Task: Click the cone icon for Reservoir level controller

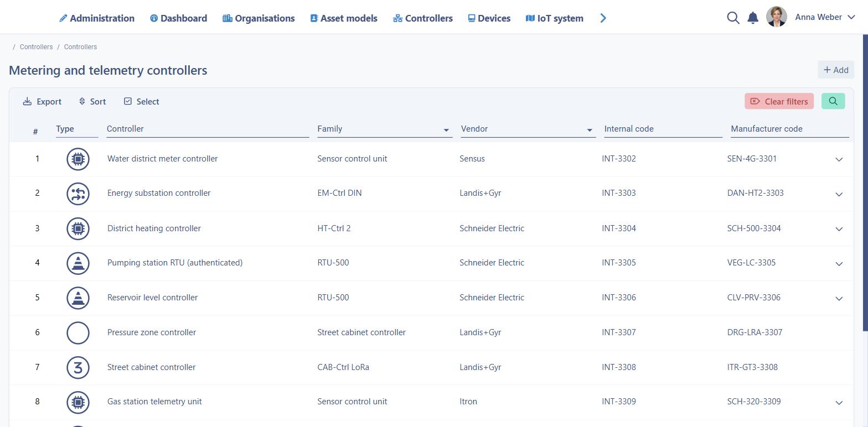Action: click(x=78, y=298)
